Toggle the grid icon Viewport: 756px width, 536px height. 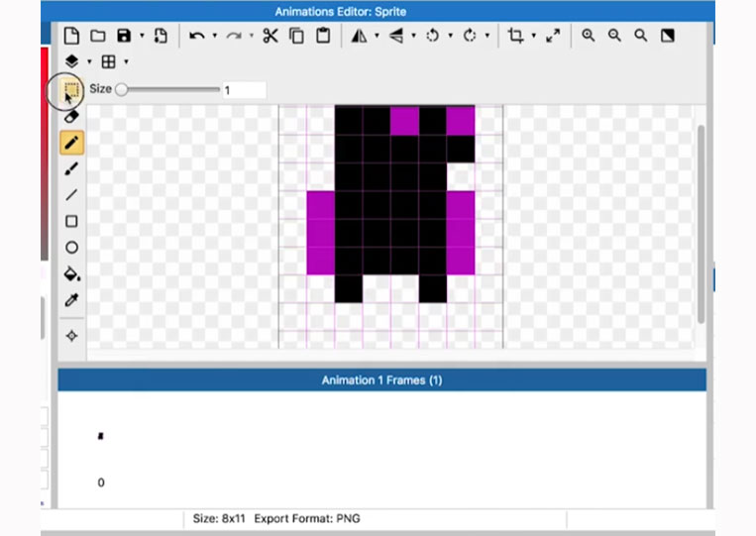point(108,61)
